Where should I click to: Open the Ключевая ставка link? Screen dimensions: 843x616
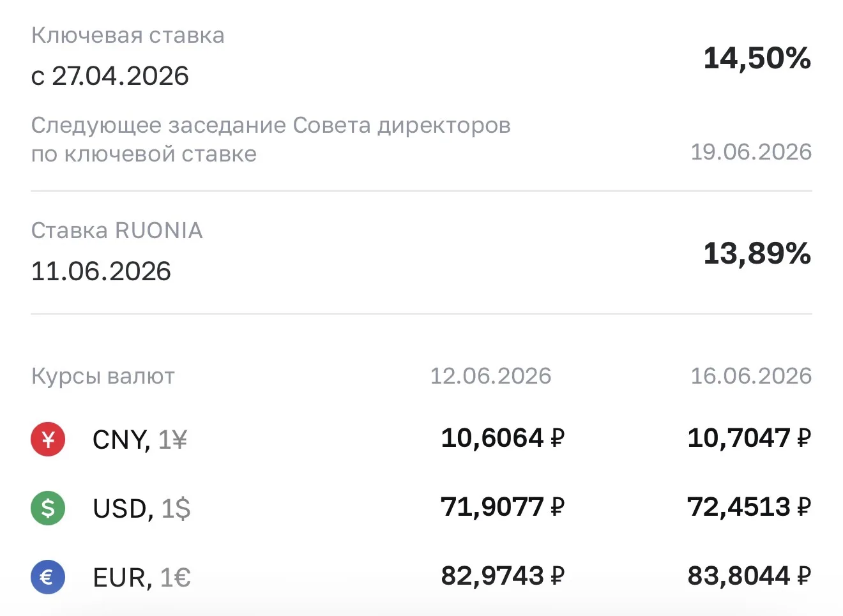(x=128, y=36)
